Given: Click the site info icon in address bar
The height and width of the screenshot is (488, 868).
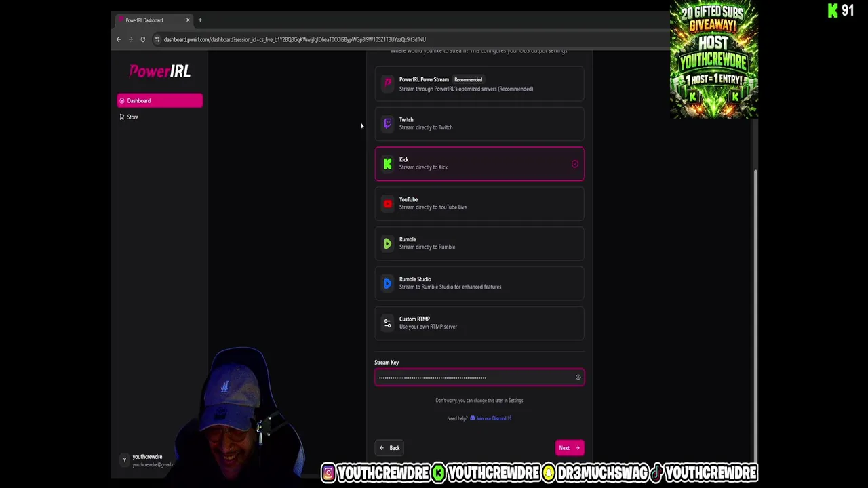Looking at the screenshot, I should [157, 39].
